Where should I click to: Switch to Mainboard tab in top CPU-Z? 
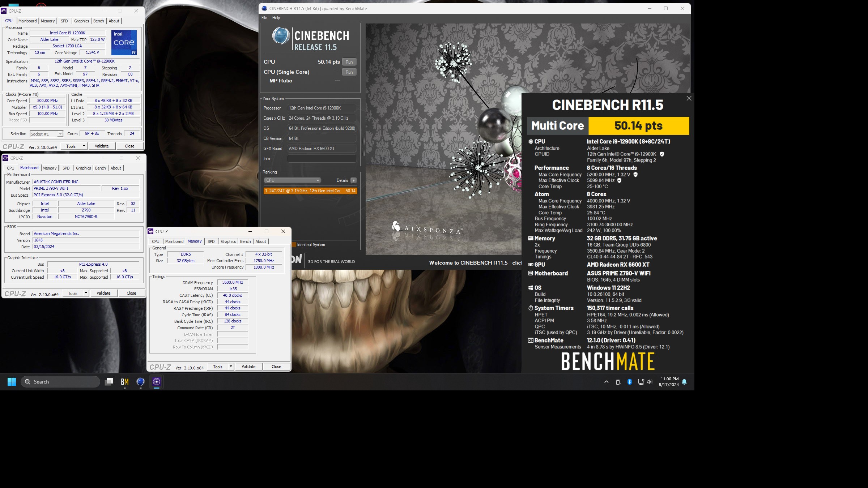[x=27, y=21]
